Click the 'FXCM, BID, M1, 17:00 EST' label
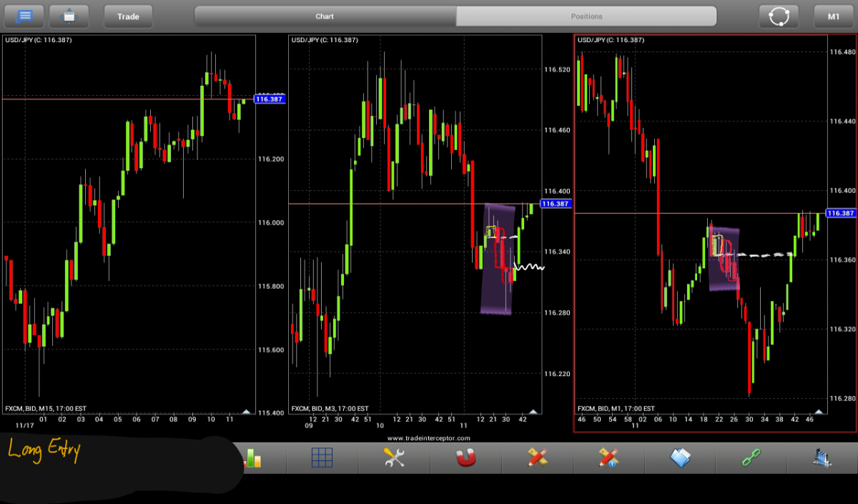This screenshot has height=504, width=858. [x=616, y=408]
